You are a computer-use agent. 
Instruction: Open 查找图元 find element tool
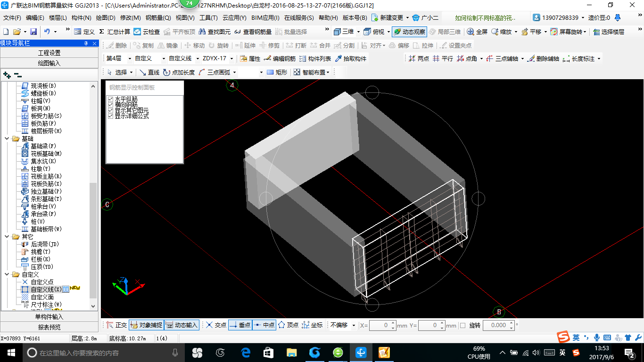(215, 32)
